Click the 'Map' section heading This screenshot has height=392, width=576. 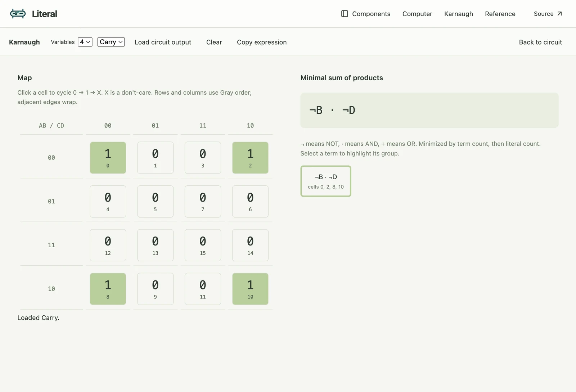pos(24,78)
